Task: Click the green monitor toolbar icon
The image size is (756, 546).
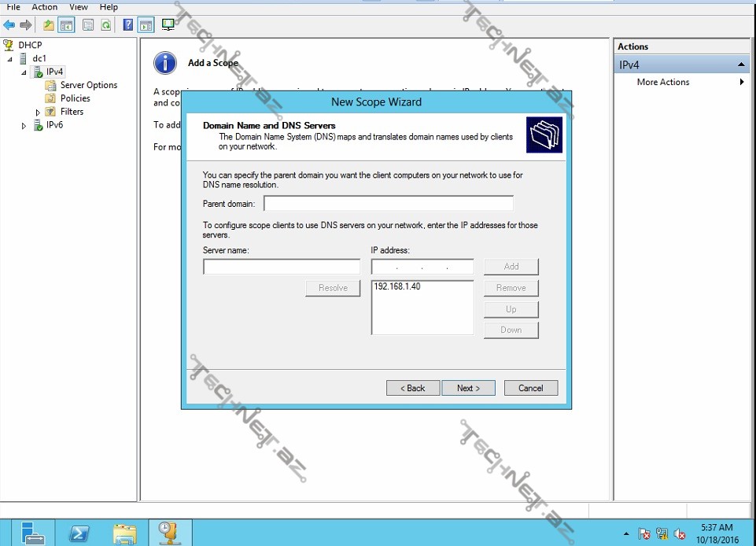Action: 168,25
